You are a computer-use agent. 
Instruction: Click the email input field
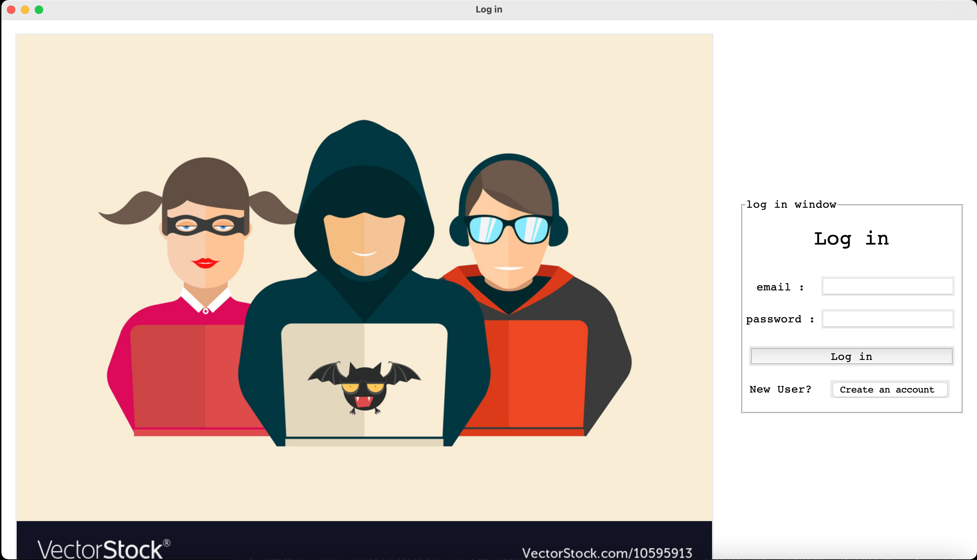[x=887, y=286]
